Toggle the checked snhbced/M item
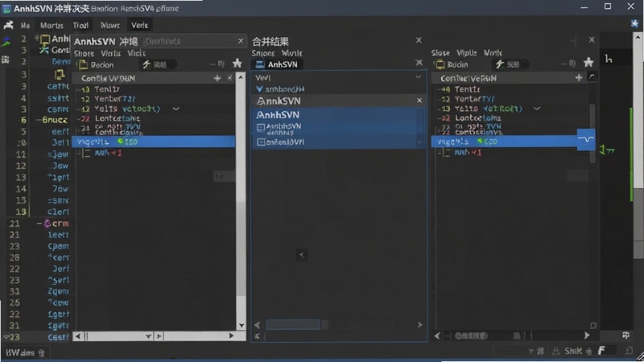 click(x=259, y=89)
